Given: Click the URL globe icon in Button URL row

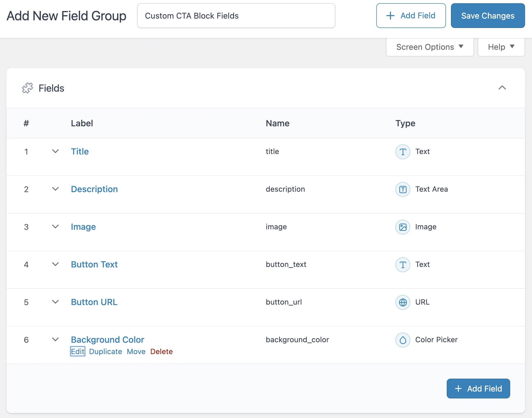Looking at the screenshot, I should pyautogui.click(x=403, y=302).
